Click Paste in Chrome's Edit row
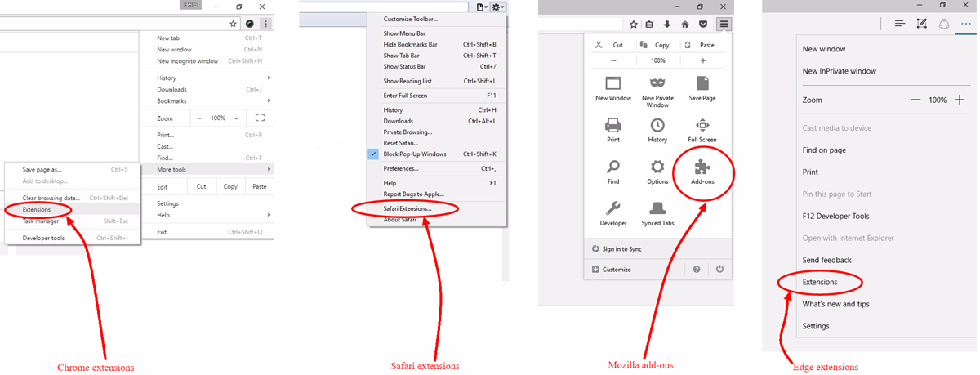Viewport: 980px width, 375px height. (x=259, y=186)
